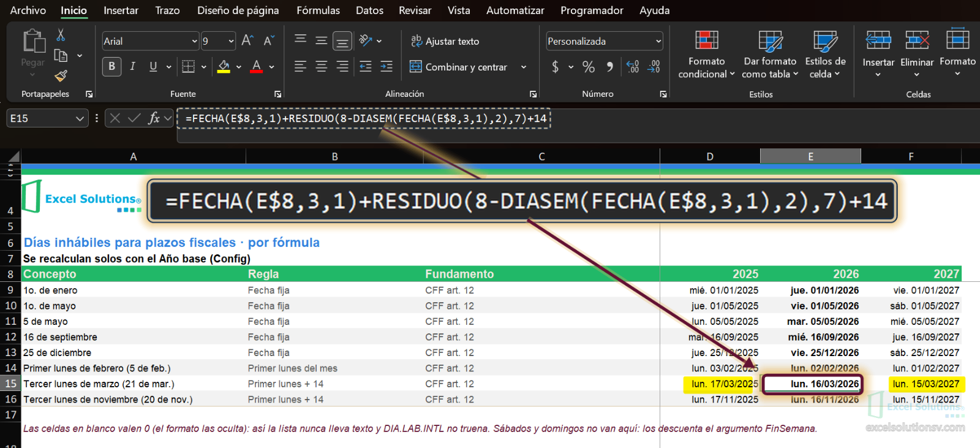
Task: Expand Combinar y centrar options arrow
Action: coord(524,67)
